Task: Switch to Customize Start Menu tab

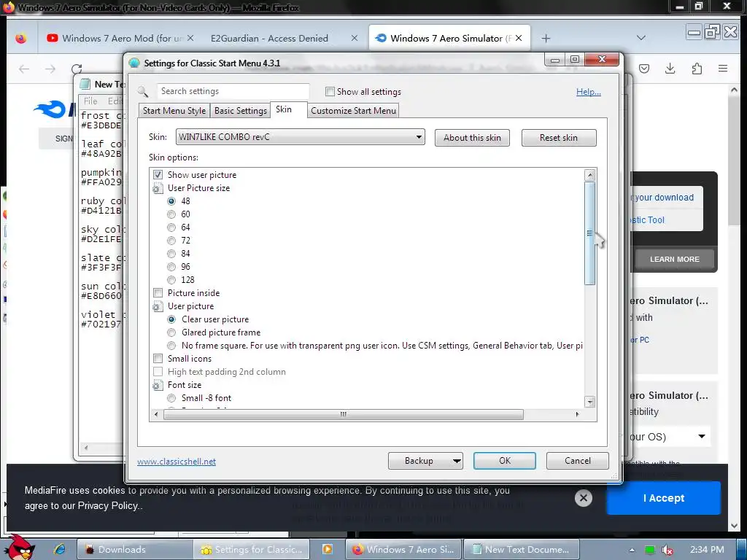Action: 354,111
